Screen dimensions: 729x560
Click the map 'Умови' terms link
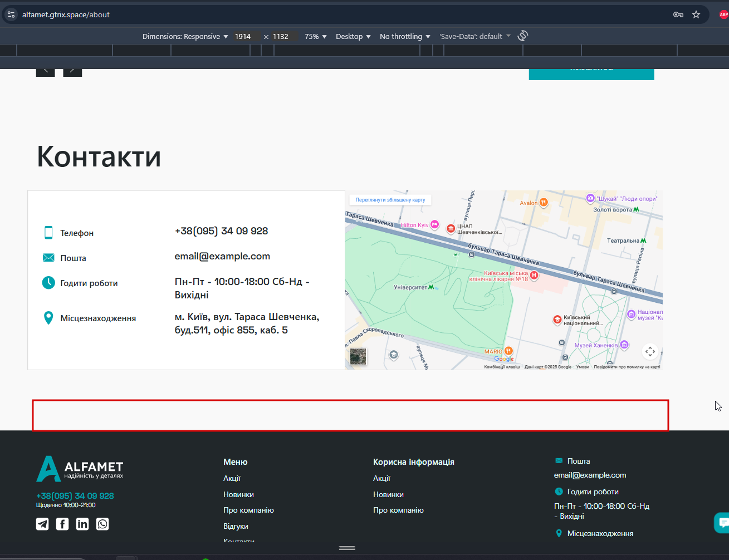coord(583,367)
